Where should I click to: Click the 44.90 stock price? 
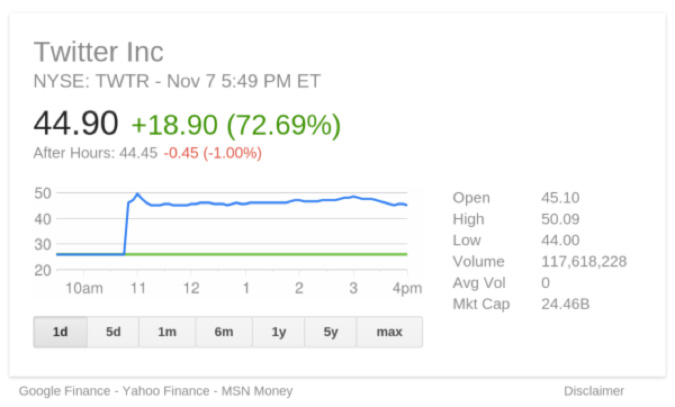point(76,124)
